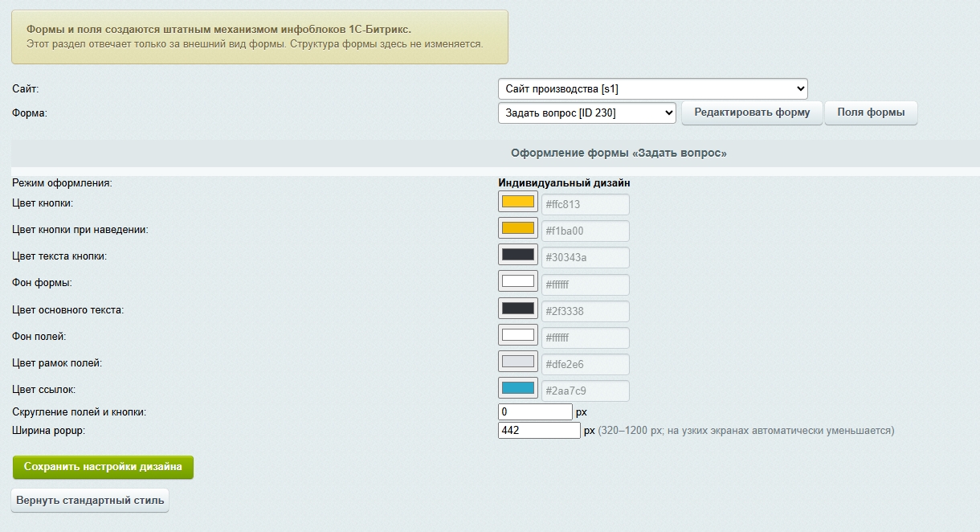Image resolution: width=980 pixels, height=532 pixels.
Task: Click the #ffc813 hex code field
Action: pyautogui.click(x=586, y=204)
